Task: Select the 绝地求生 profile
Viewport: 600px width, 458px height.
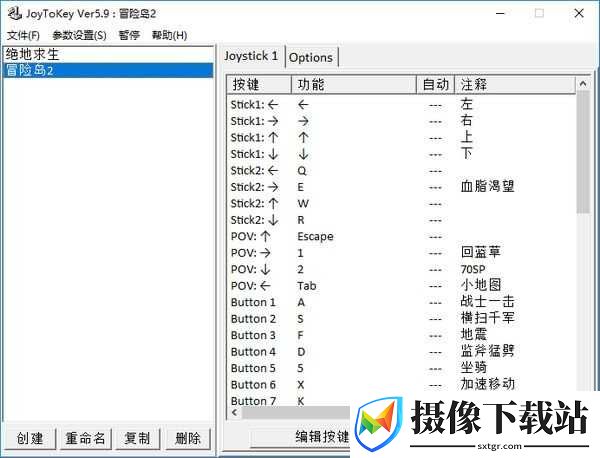Action: 108,54
